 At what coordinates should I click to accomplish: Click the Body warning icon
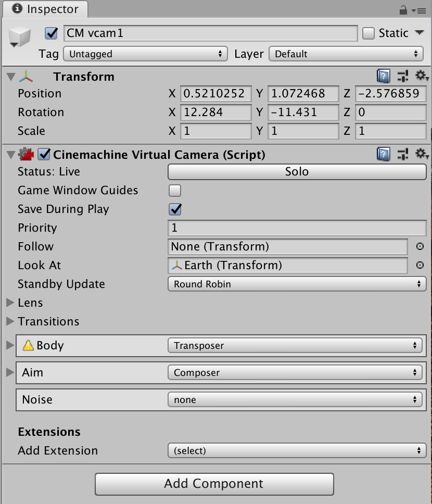28,345
